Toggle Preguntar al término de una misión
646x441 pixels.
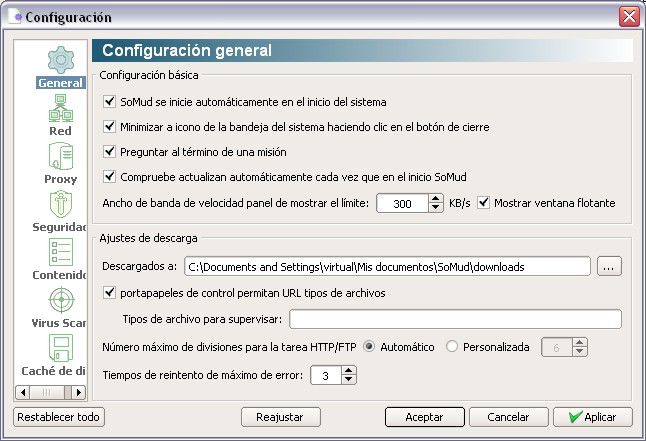coord(109,152)
